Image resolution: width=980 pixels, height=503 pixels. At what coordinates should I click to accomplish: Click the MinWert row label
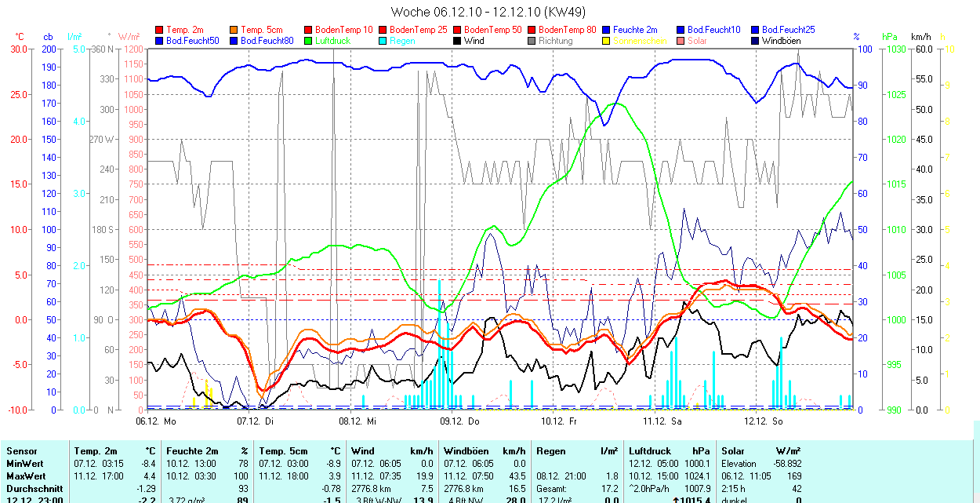pyautogui.click(x=26, y=464)
